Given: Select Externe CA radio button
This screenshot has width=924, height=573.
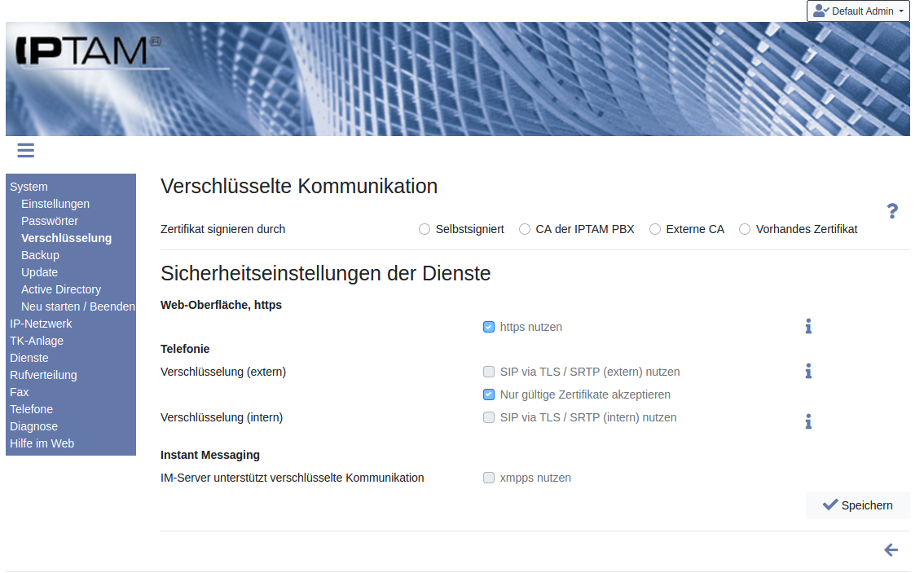Looking at the screenshot, I should [x=655, y=229].
